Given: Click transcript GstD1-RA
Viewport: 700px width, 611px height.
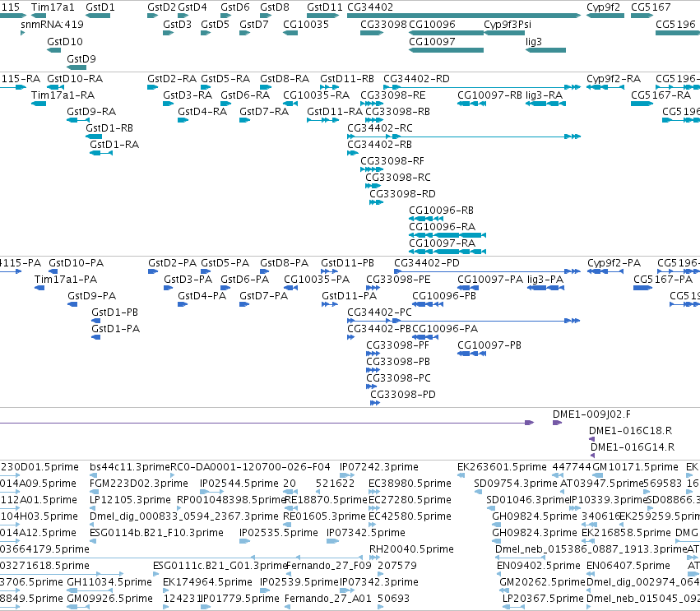Looking at the screenshot, I should [x=114, y=145].
